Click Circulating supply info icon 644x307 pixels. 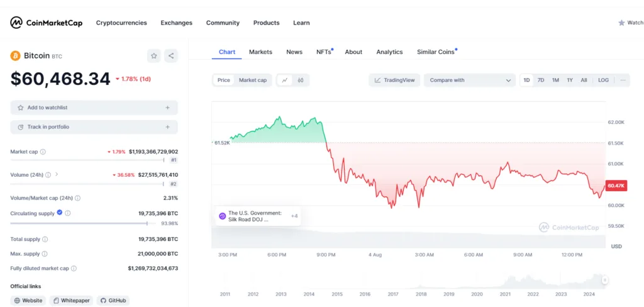(68, 213)
